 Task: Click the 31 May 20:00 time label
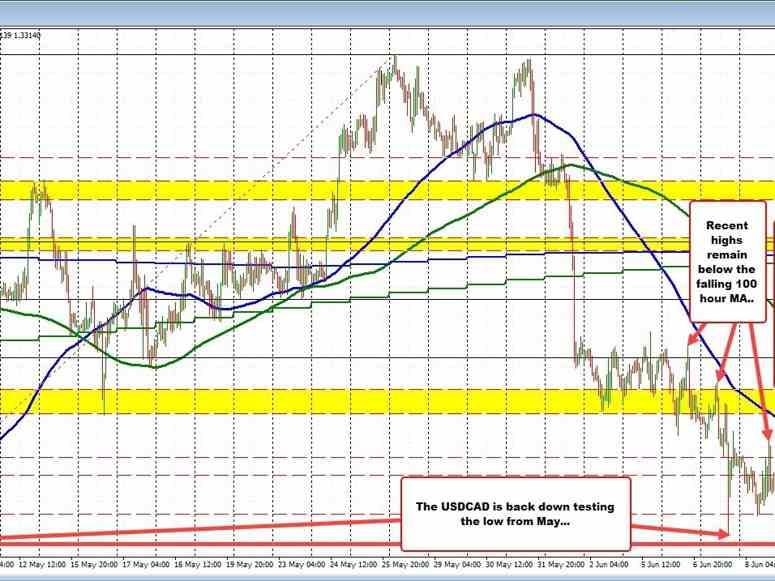561,564
